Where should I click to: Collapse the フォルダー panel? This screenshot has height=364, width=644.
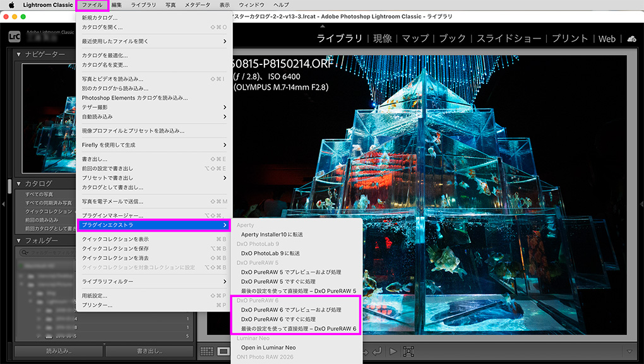click(x=19, y=240)
